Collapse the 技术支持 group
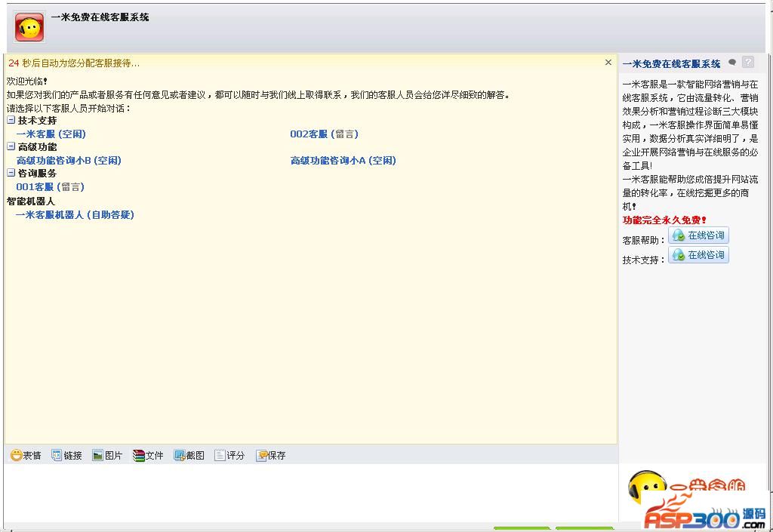Image resolution: width=773 pixels, height=532 pixels. coord(11,120)
